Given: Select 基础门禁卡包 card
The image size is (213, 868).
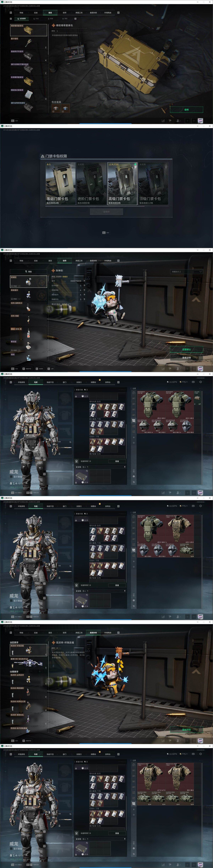Looking at the screenshot, I should pos(61,184).
